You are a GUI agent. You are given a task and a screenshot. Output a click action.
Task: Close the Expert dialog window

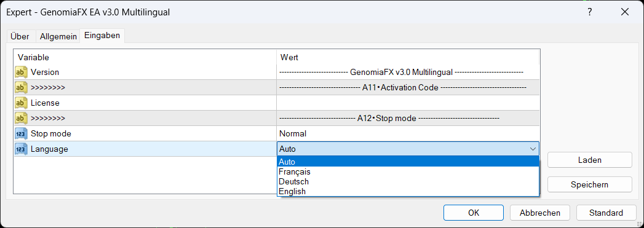pyautogui.click(x=625, y=12)
